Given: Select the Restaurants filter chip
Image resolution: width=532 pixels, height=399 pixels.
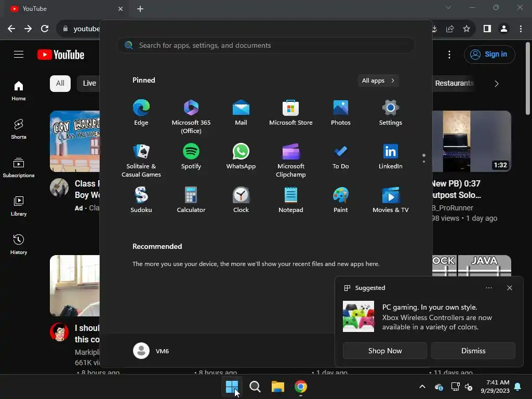Looking at the screenshot, I should [x=454, y=84].
